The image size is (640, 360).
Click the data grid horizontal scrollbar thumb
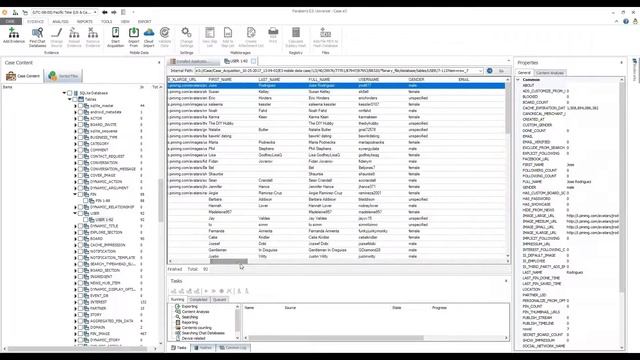(229, 261)
